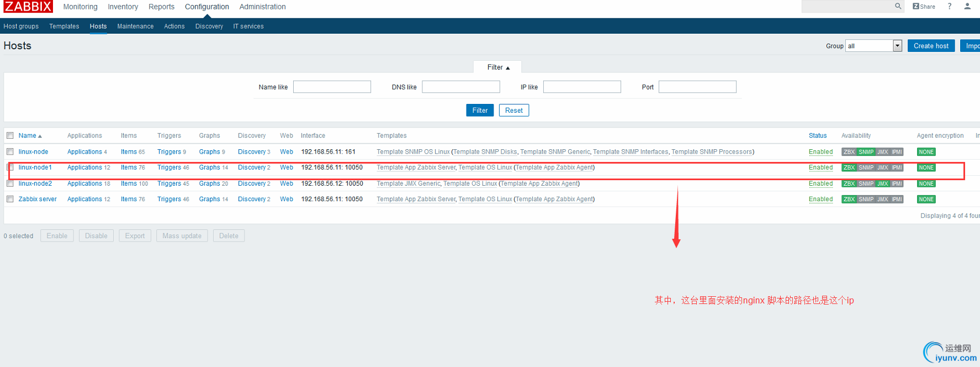This screenshot has width=980, height=367.
Task: Click the Create host button
Action: click(931, 46)
